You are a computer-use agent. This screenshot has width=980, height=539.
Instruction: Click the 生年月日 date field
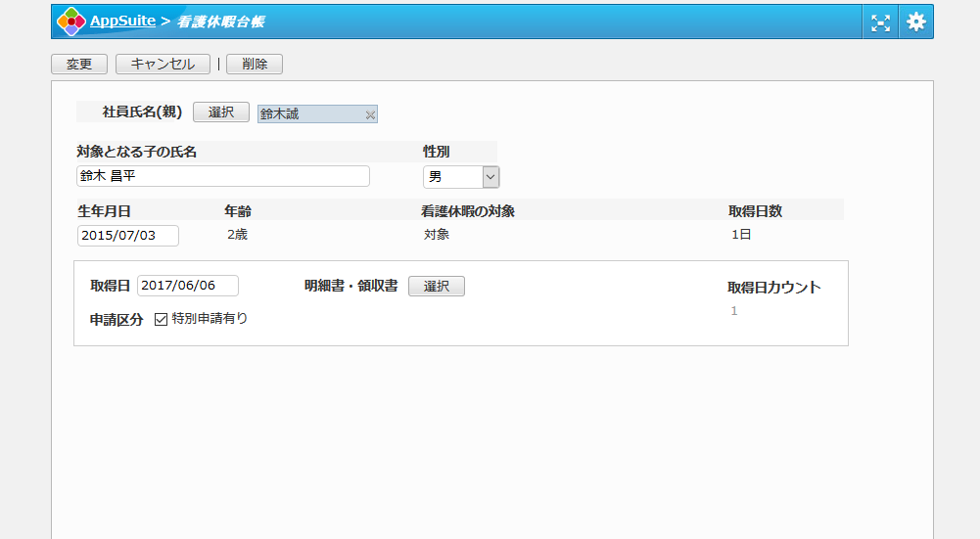(128, 236)
